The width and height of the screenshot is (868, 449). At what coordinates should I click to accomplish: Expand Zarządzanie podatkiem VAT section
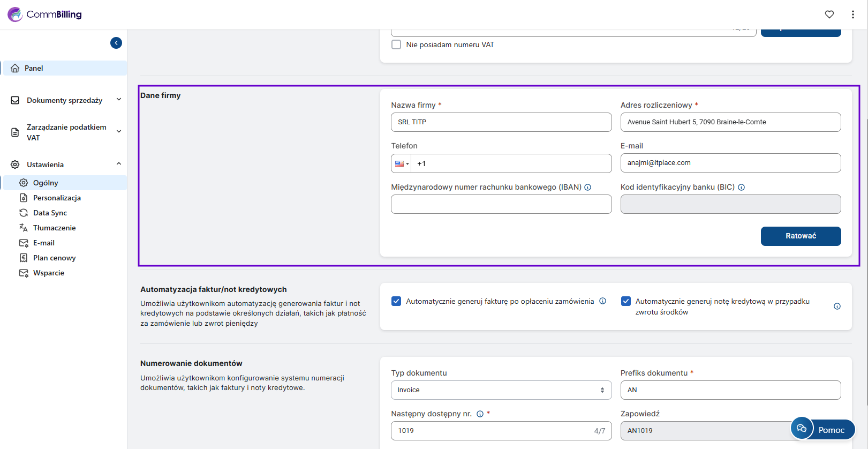[x=66, y=132]
